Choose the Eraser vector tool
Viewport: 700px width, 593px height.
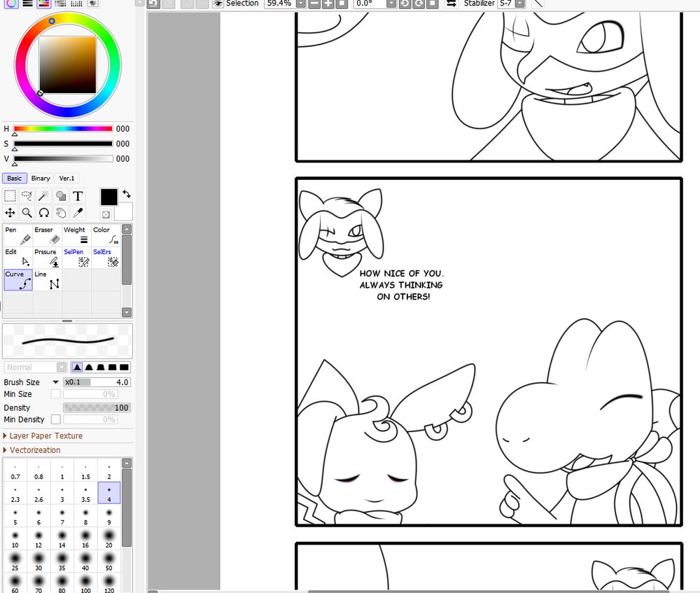[48, 235]
